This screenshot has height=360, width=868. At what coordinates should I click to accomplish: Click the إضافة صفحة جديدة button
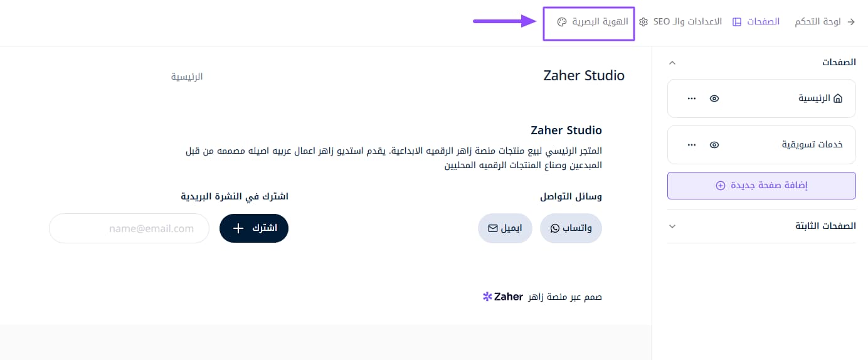point(761,186)
